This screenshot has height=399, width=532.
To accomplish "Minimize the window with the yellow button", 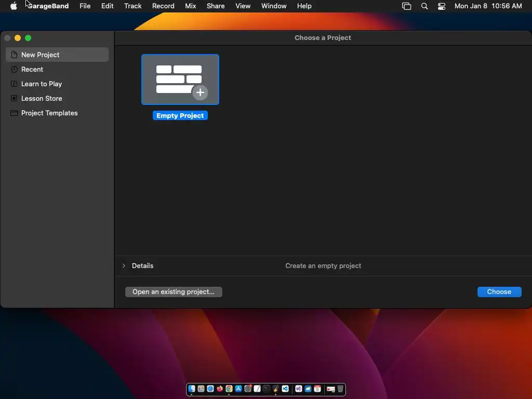I will click(x=18, y=38).
